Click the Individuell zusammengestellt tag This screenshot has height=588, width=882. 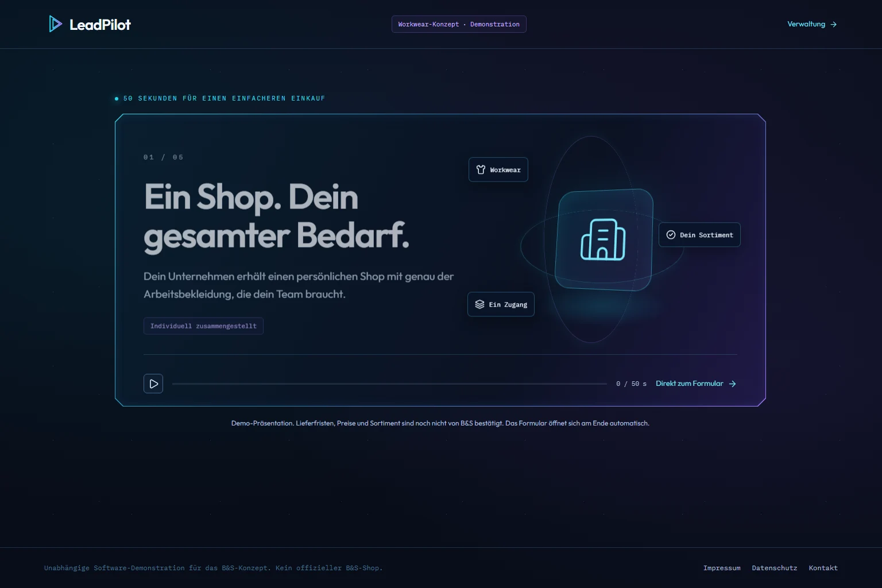203,326
